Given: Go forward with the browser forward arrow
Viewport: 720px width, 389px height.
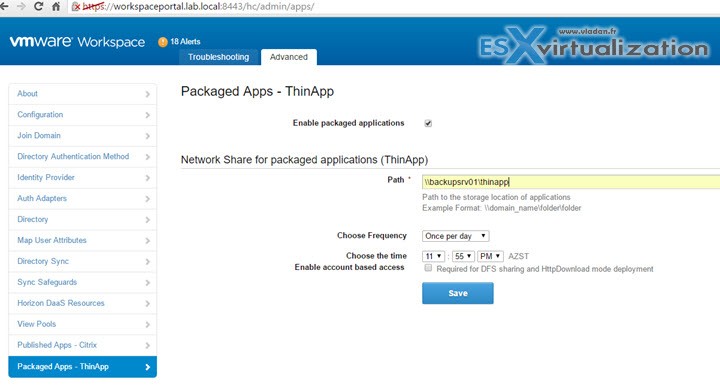Looking at the screenshot, I should click(x=21, y=6).
